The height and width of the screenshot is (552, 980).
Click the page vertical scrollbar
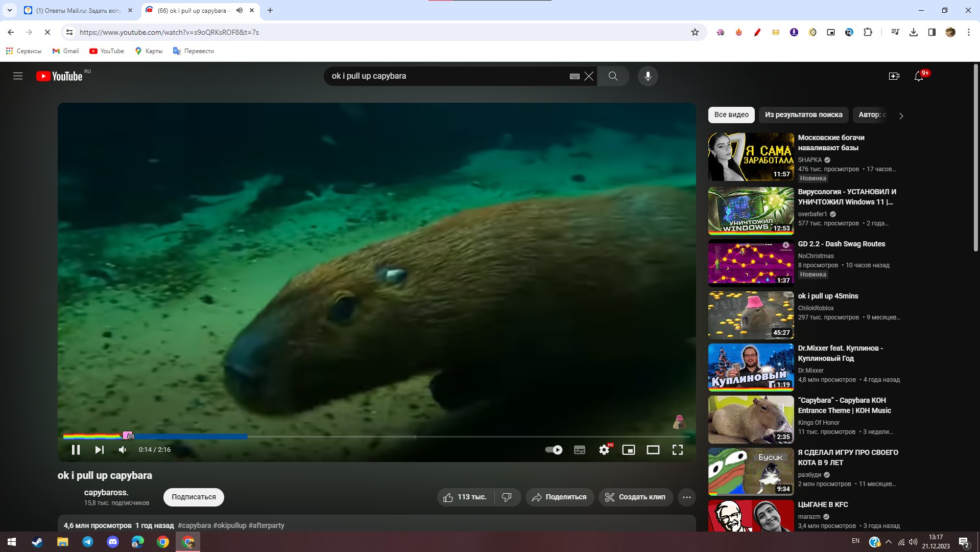[976, 158]
